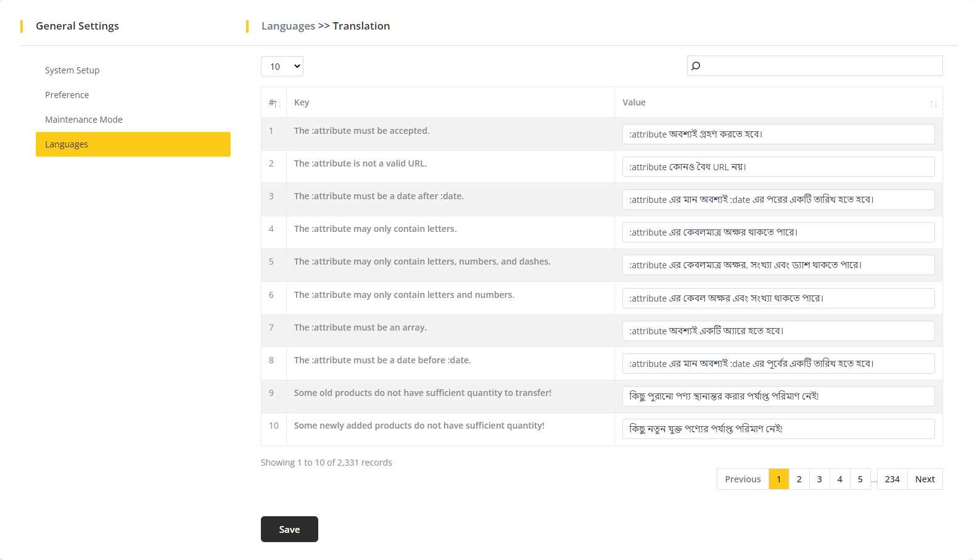Save the translation changes
The height and width of the screenshot is (560, 972).
coord(289,529)
